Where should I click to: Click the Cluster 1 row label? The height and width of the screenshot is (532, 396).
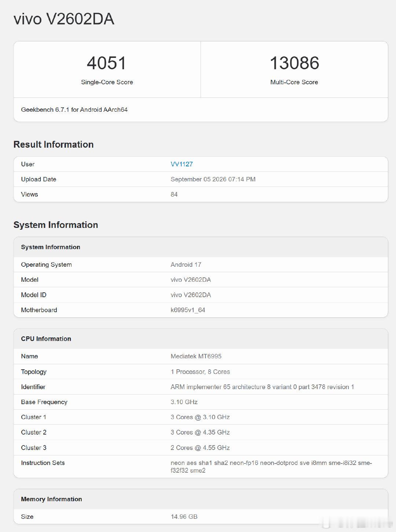coord(34,417)
